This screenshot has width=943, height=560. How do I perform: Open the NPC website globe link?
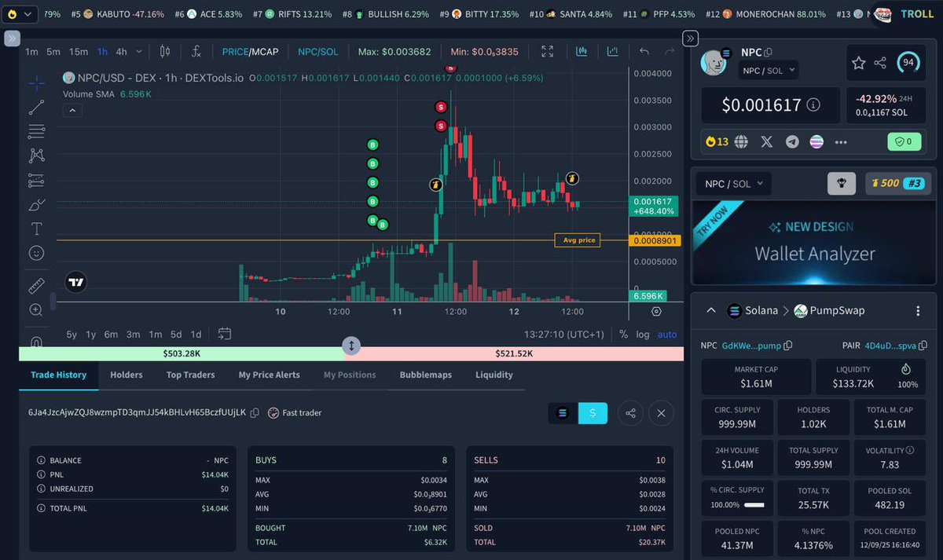pos(741,142)
